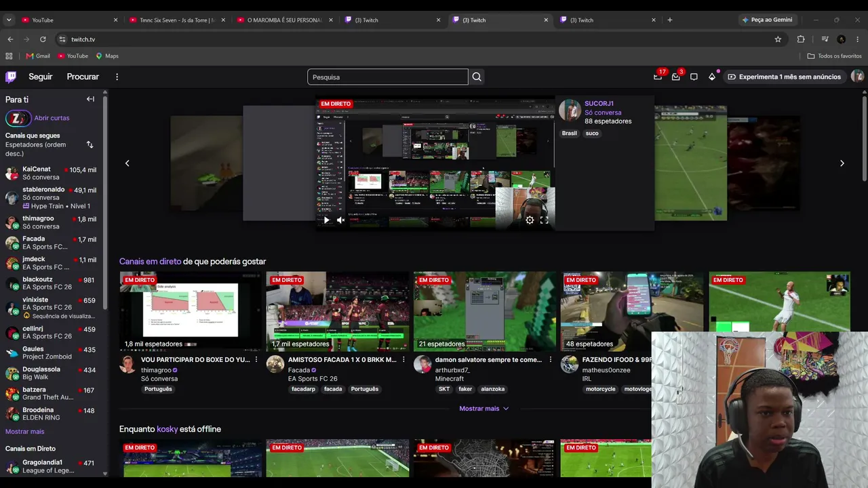Open the mail icon with 3 badge
This screenshot has height=488, width=868.
point(676,77)
